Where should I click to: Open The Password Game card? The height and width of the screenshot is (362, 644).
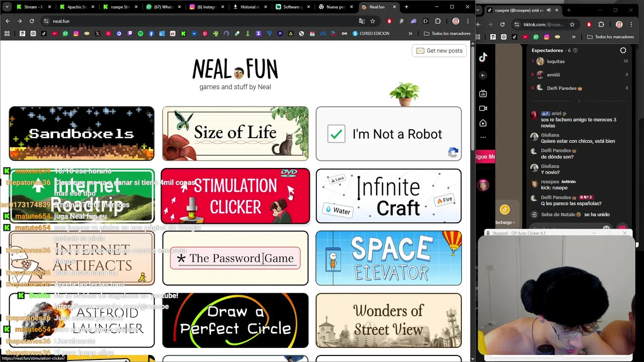tap(235, 258)
